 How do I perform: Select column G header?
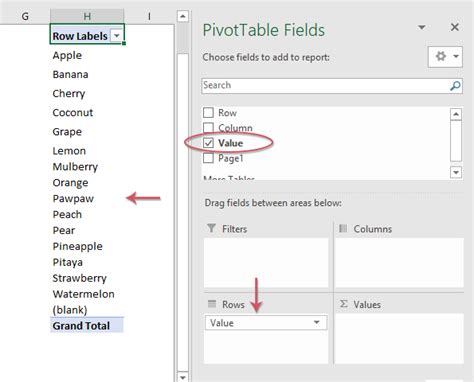pyautogui.click(x=25, y=16)
